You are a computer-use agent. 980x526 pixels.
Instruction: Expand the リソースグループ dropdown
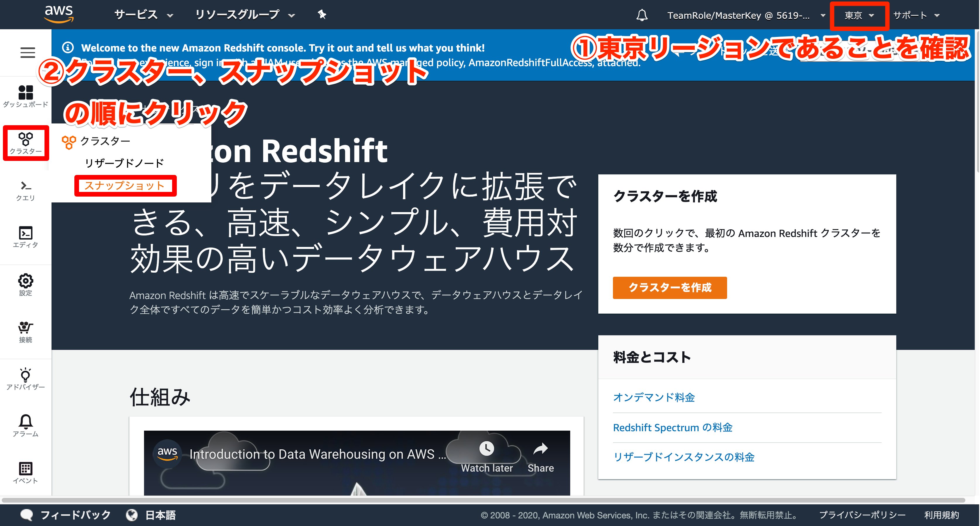tap(245, 15)
